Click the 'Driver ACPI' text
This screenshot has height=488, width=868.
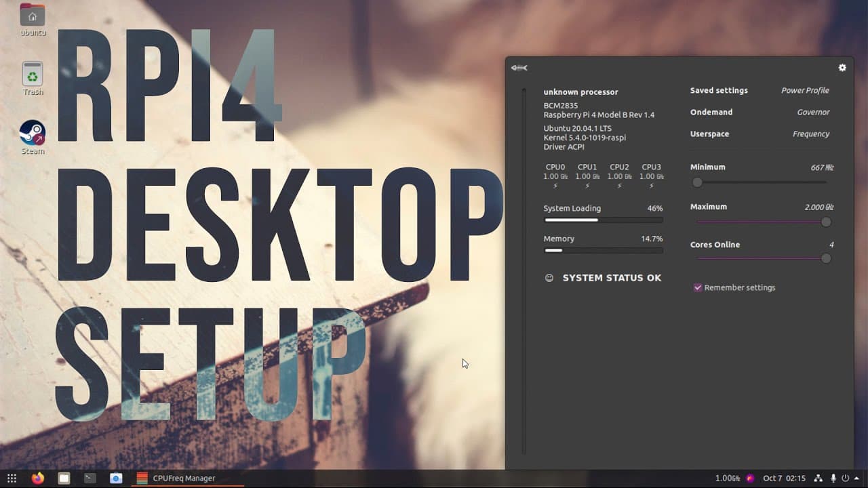click(x=564, y=147)
